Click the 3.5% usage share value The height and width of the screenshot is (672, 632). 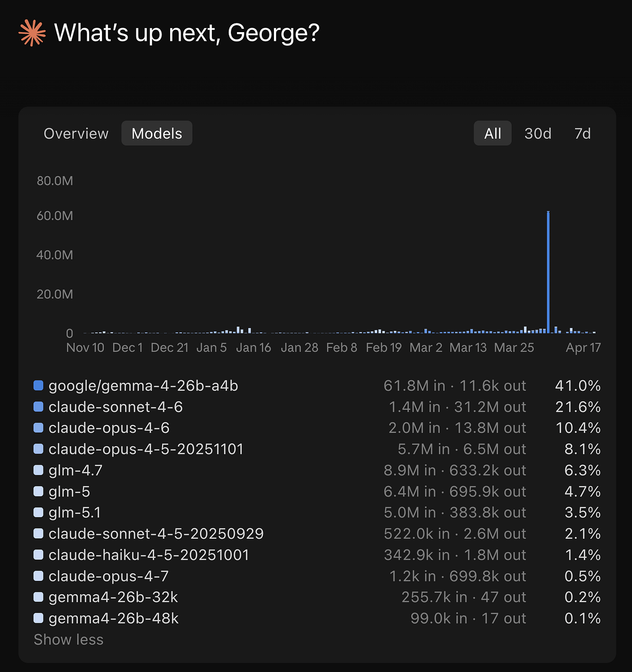[x=583, y=512]
